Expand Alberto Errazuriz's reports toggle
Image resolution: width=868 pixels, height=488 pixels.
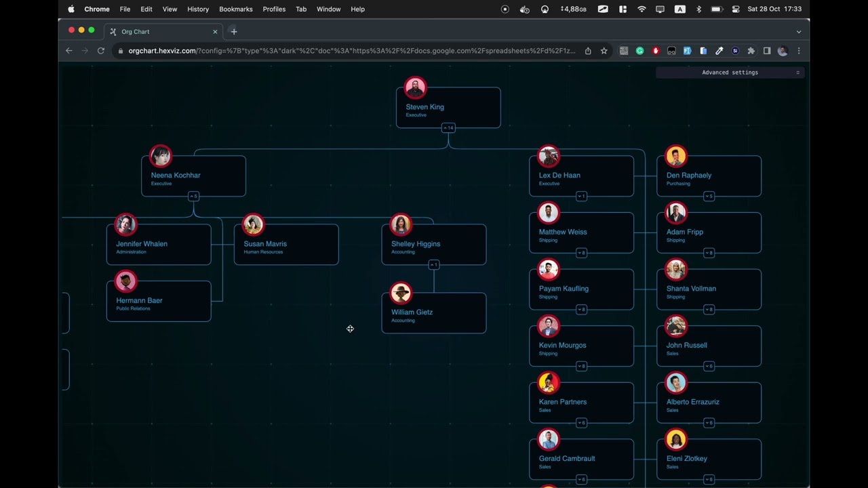[x=709, y=423]
